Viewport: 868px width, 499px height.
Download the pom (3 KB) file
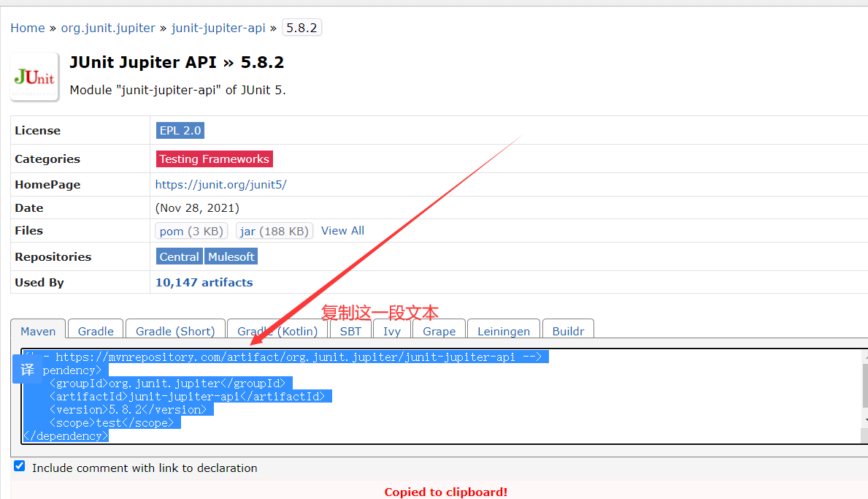click(191, 231)
